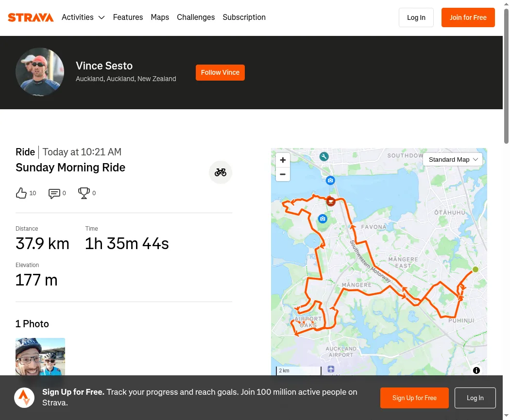Zoom in the map with plus button
The height and width of the screenshot is (420, 510).
pos(283,160)
